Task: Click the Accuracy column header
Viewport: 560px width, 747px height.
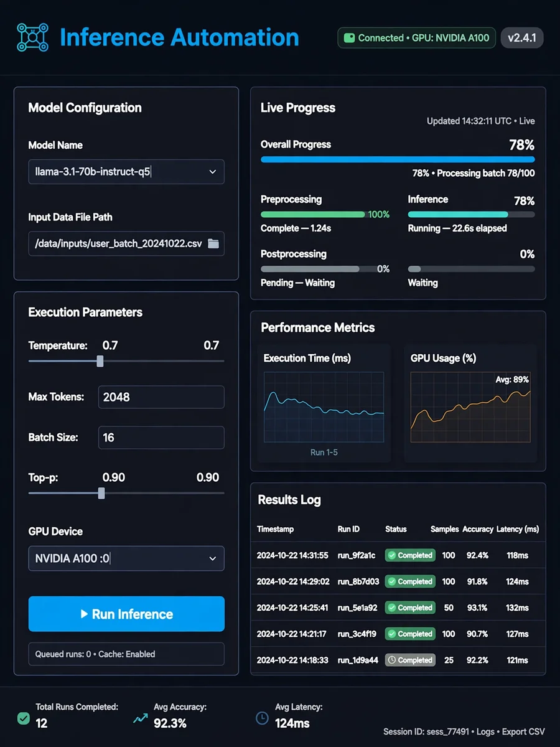Action: coord(478,529)
